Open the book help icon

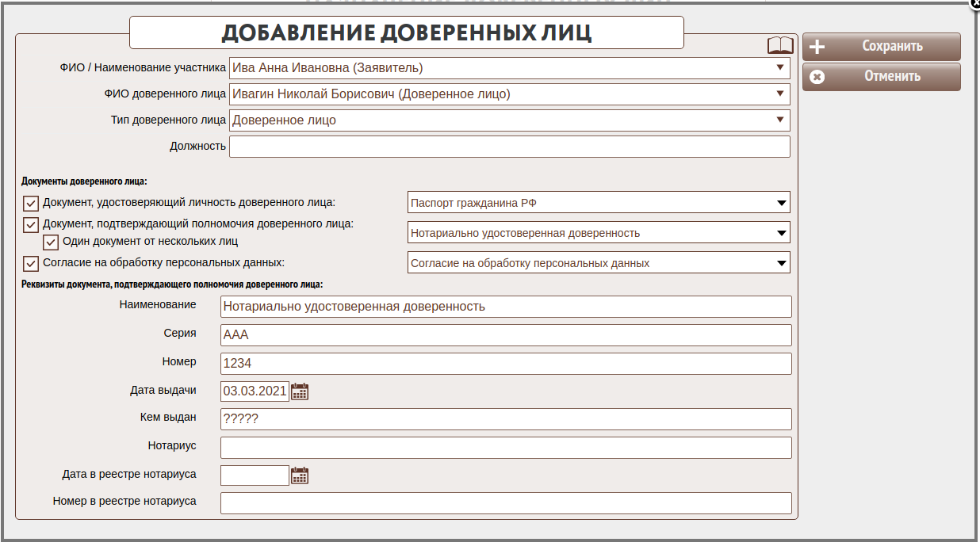click(x=779, y=45)
